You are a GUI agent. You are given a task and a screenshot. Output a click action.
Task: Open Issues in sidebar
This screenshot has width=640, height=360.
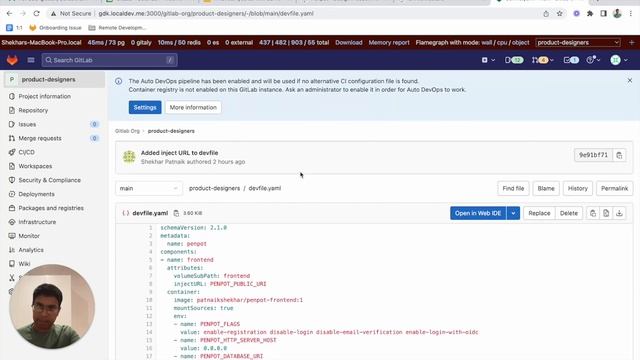pos(27,124)
